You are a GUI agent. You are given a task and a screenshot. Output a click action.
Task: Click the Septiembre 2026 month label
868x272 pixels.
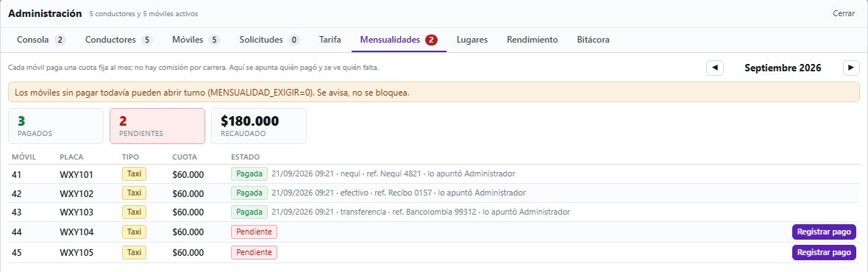coord(783,68)
